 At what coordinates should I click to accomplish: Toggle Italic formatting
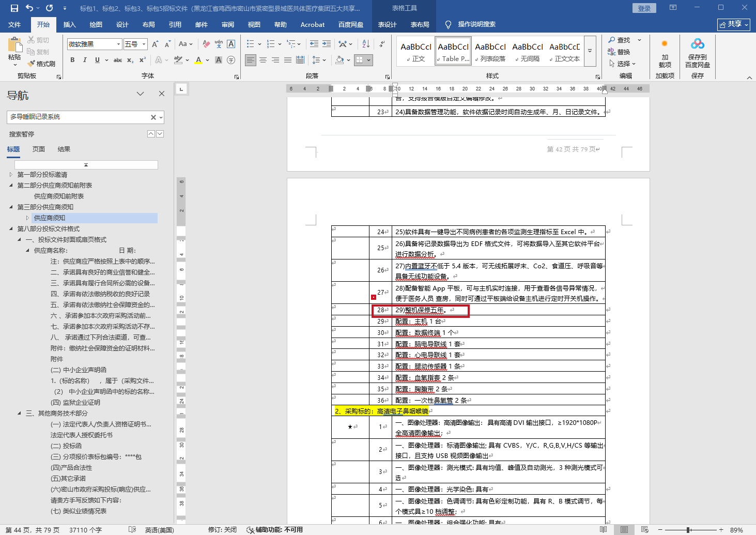tap(85, 60)
